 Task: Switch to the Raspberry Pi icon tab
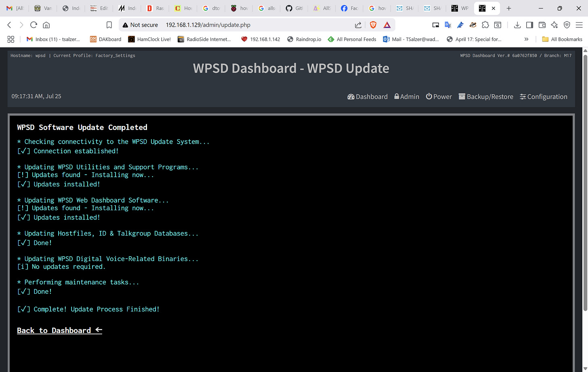point(239,8)
